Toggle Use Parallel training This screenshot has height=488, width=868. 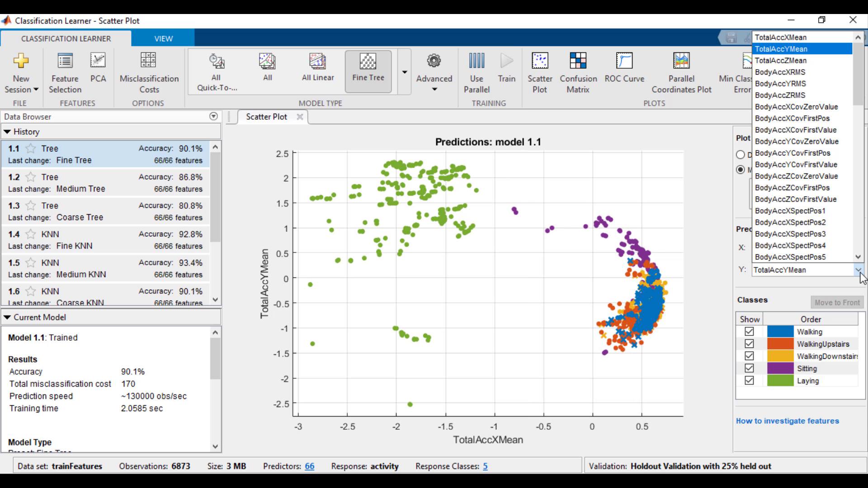point(476,72)
